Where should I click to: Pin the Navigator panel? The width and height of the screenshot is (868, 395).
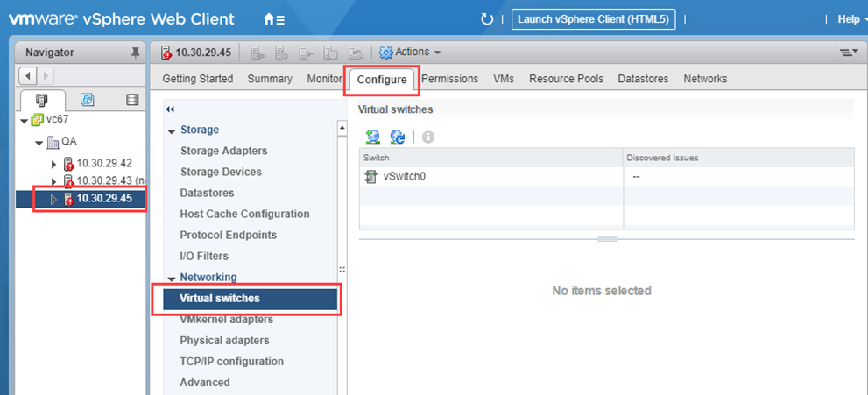pos(135,53)
